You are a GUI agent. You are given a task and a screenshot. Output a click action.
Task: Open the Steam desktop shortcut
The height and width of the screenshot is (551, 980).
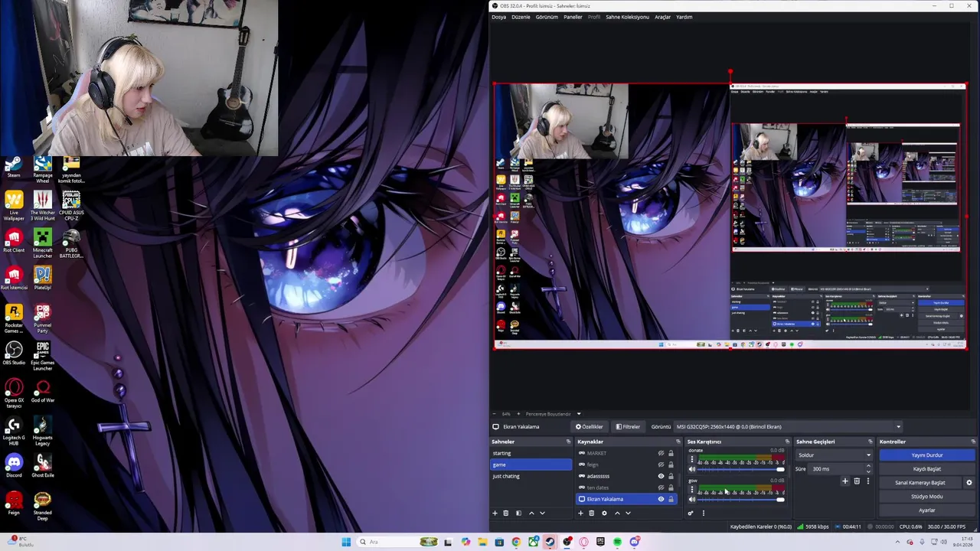click(x=14, y=168)
